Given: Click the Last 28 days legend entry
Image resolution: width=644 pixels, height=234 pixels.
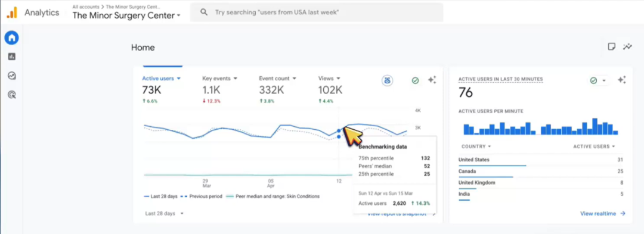Looking at the screenshot, I should click(160, 196).
